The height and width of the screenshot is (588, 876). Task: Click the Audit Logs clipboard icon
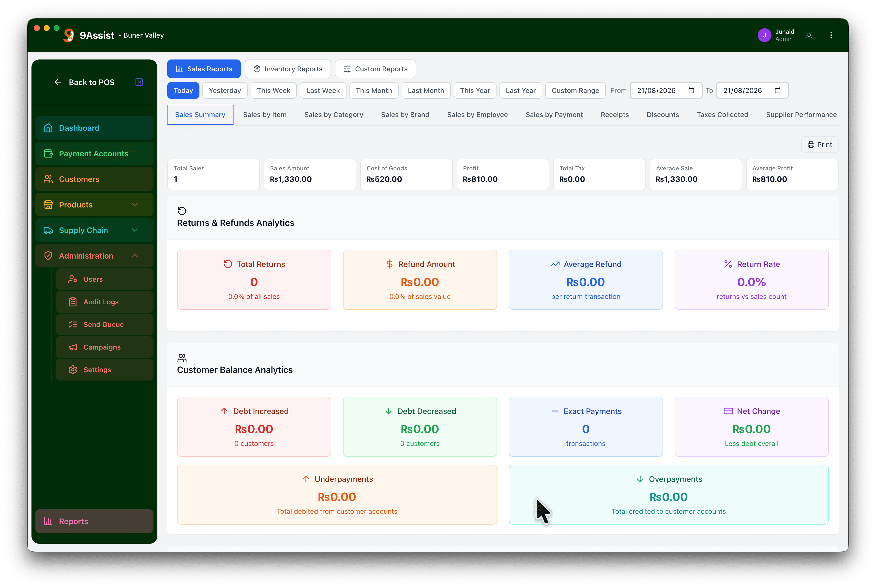click(73, 302)
